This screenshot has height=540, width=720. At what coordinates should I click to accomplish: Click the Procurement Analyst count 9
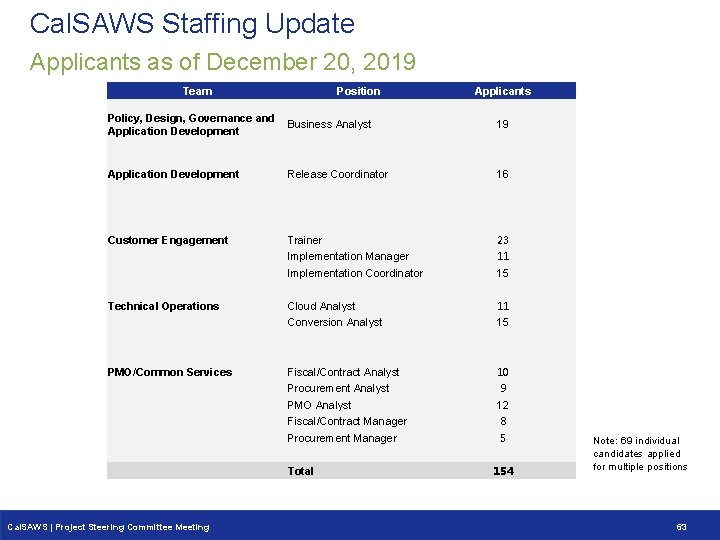pos(503,388)
